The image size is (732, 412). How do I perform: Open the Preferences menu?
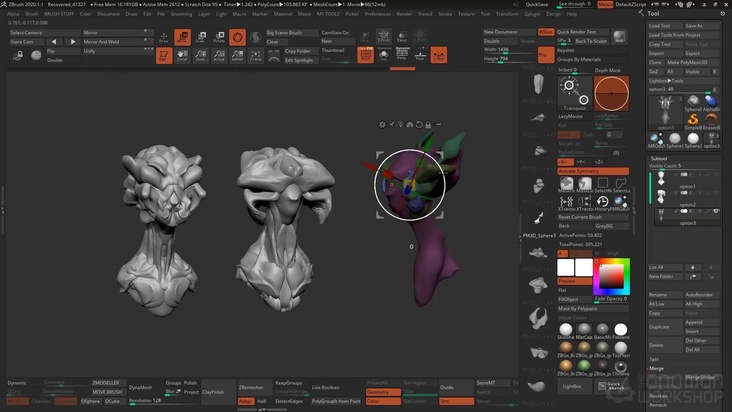[x=378, y=14]
